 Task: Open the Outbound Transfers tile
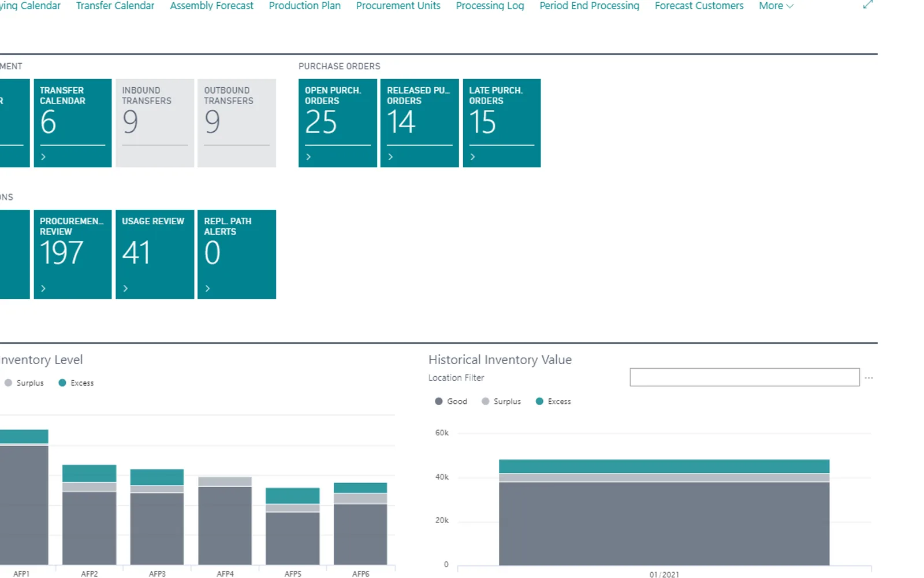point(237,123)
